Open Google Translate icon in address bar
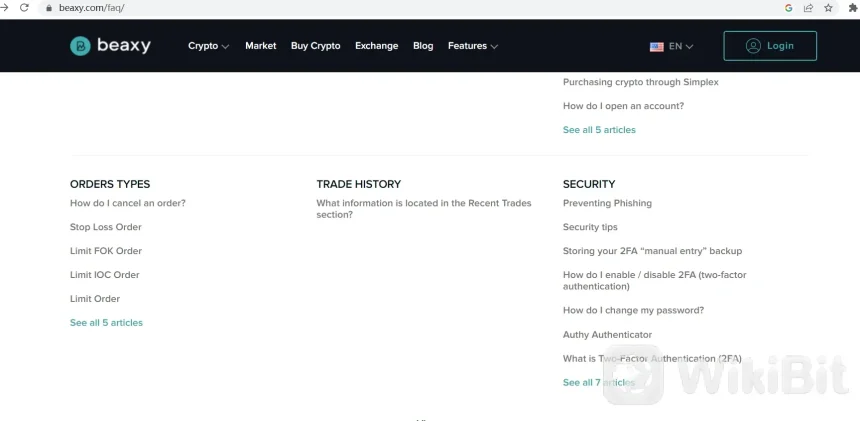 coord(788,7)
